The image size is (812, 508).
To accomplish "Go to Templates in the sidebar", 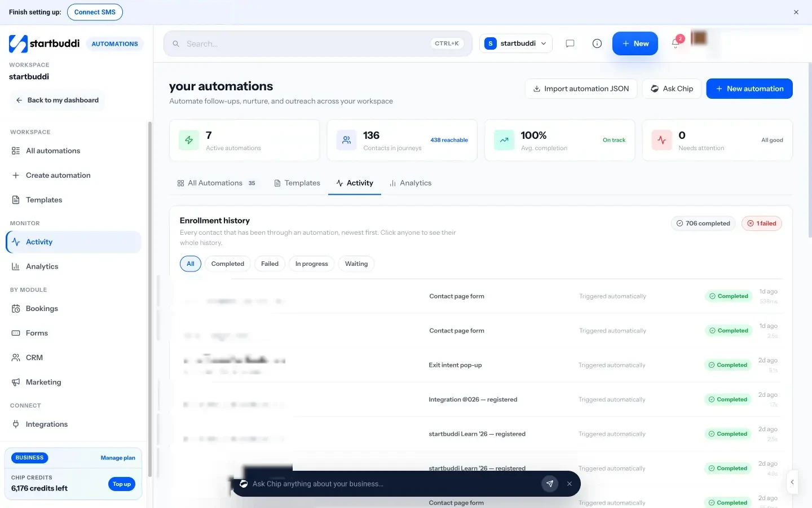I will tap(73, 200).
